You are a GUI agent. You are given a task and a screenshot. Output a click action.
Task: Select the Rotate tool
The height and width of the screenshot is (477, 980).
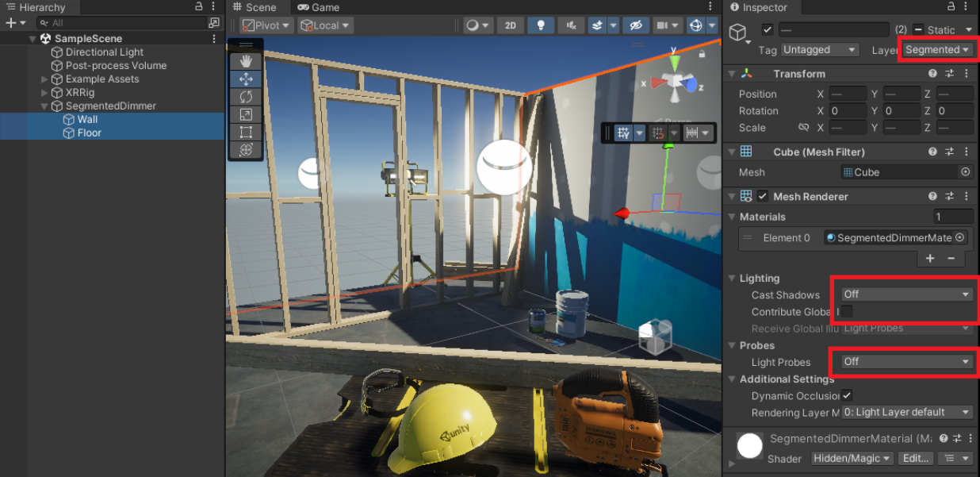pyautogui.click(x=246, y=96)
